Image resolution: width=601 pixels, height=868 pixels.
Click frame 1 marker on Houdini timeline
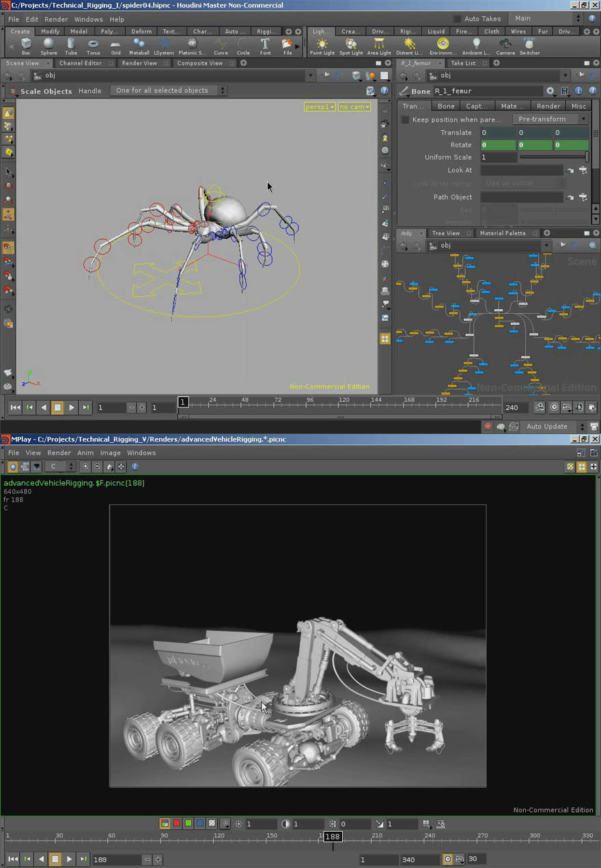(183, 402)
